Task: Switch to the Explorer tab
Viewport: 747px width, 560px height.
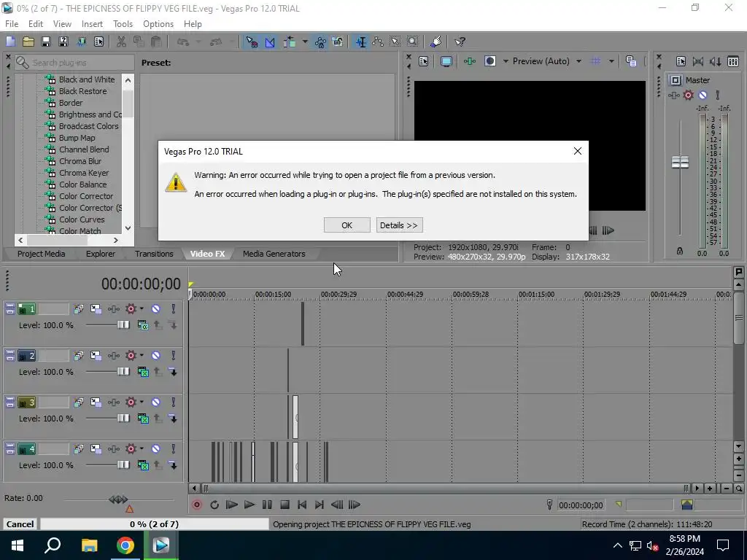Action: click(101, 254)
